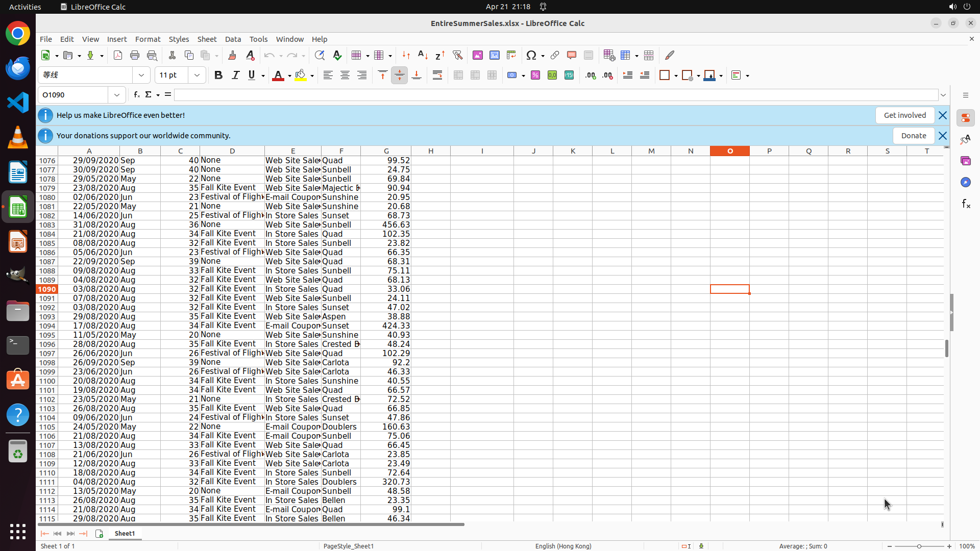Click the AutoFilter icon
Screen dimensions: 980x551
coord(457,56)
